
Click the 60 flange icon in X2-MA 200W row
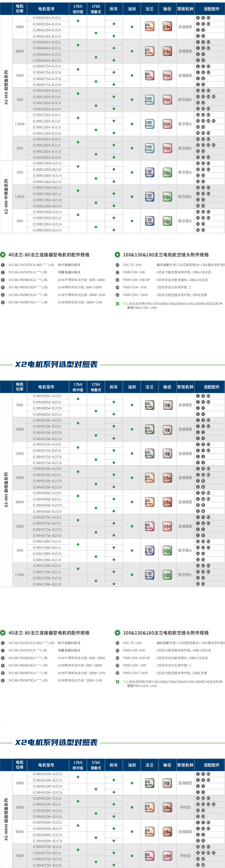pyautogui.click(x=149, y=27)
